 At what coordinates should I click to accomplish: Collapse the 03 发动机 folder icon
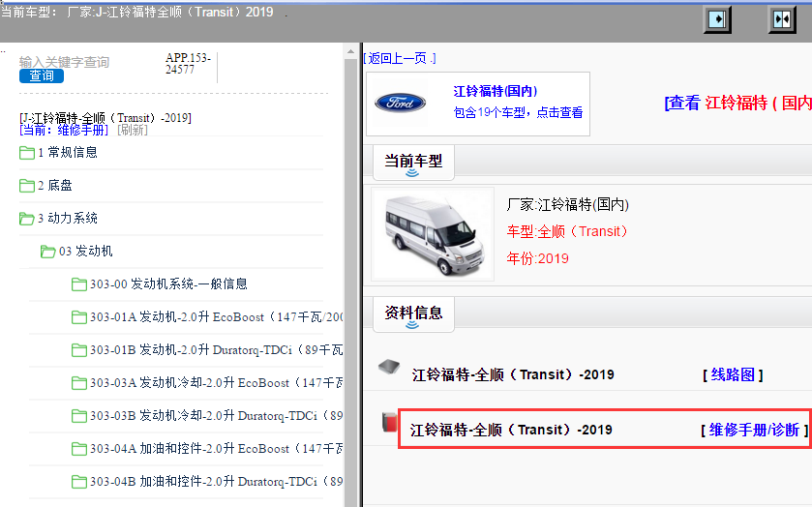pos(48,252)
